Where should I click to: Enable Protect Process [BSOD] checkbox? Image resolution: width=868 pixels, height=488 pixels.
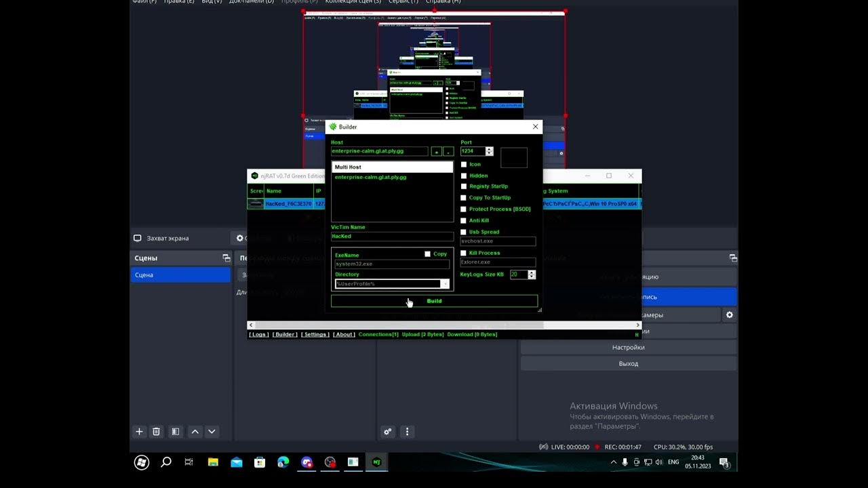coord(464,209)
